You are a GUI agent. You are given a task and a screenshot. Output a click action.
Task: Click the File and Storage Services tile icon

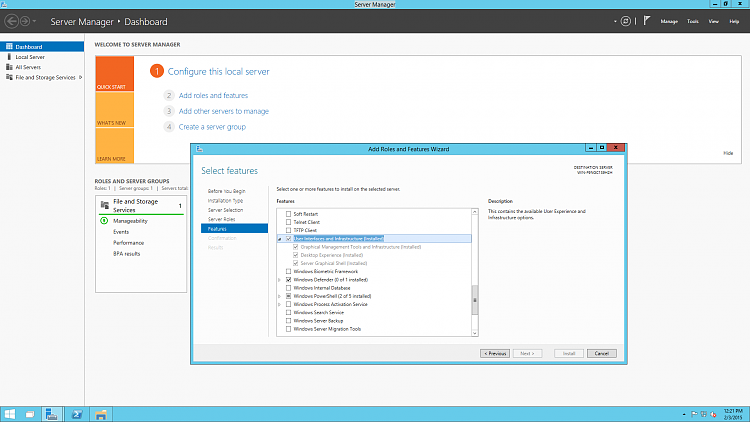[x=105, y=205]
